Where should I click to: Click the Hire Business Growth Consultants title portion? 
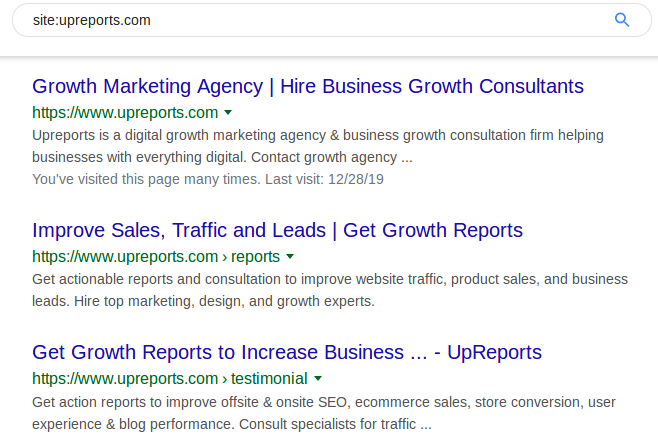[432, 86]
